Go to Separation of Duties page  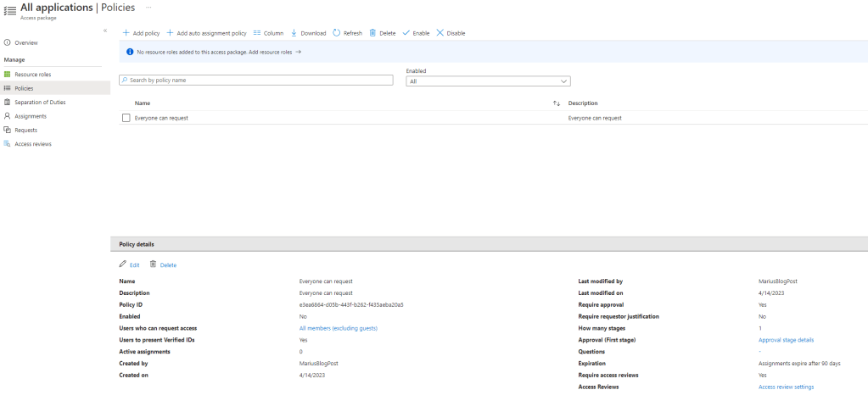coord(39,102)
